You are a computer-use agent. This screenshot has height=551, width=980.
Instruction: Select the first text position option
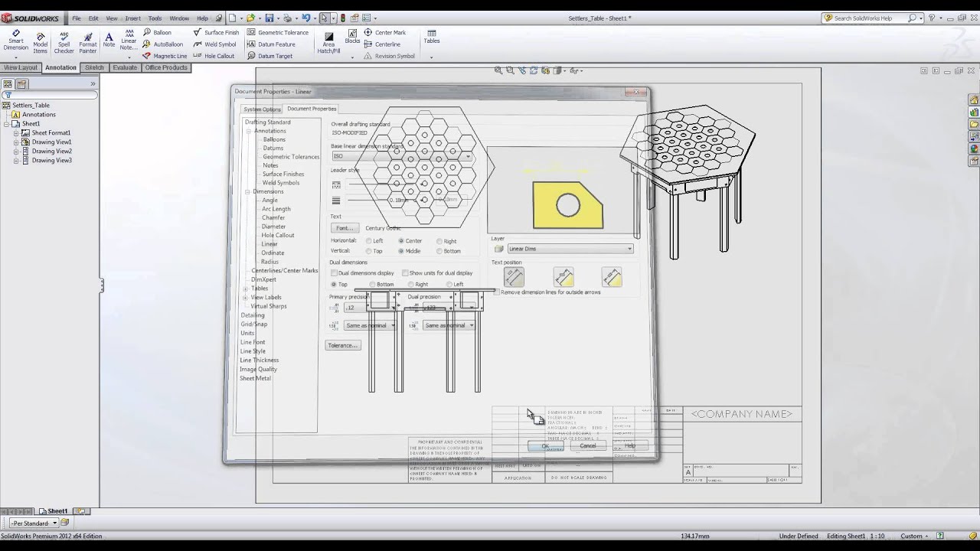click(514, 277)
